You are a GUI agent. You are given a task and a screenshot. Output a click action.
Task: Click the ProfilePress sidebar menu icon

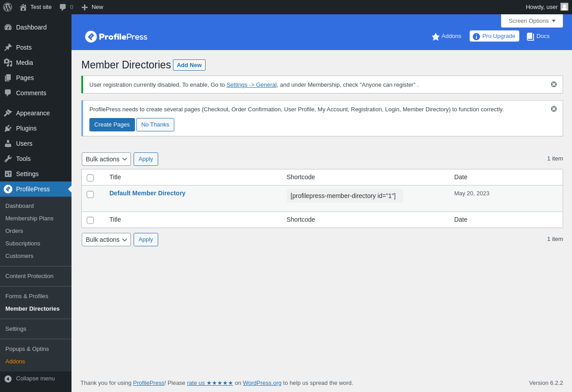8,189
